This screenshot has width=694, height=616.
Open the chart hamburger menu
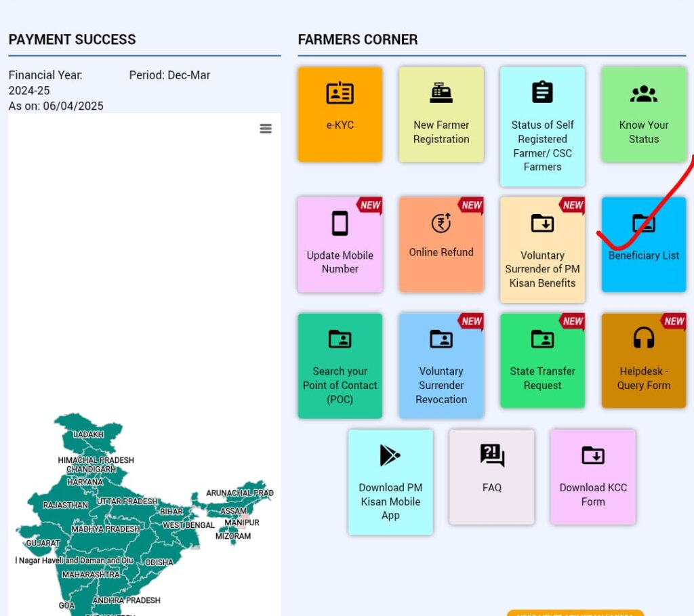click(x=266, y=129)
